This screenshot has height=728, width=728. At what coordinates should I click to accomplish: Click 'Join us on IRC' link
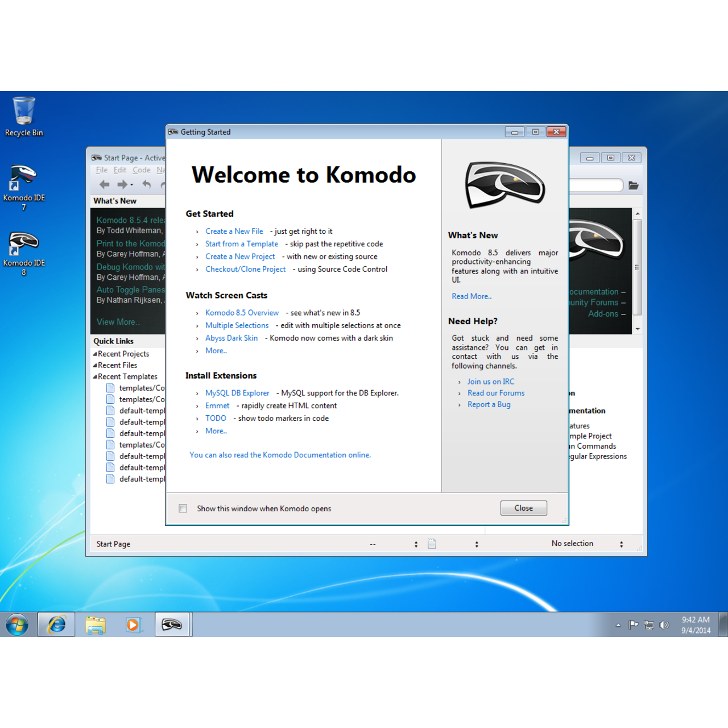pyautogui.click(x=491, y=382)
